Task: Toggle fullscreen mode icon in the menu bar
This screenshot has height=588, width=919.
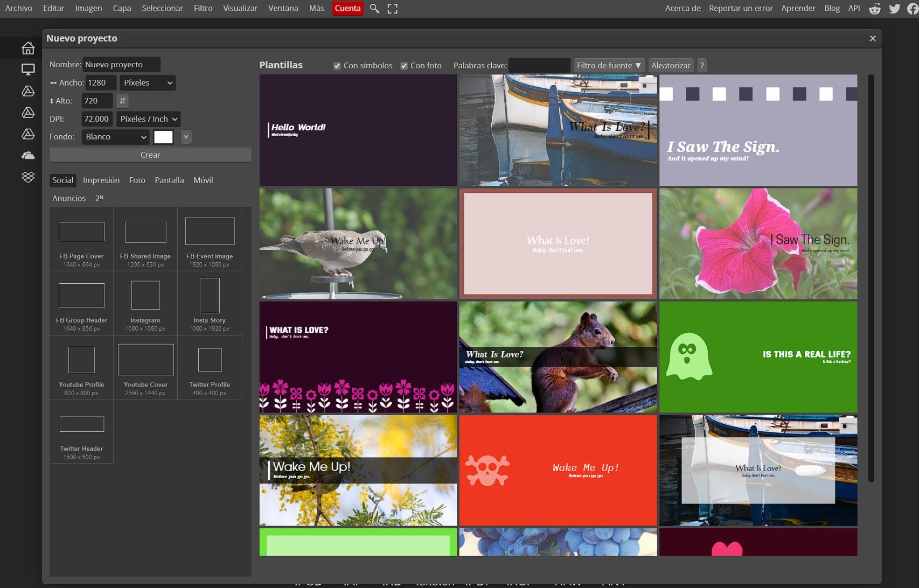Action: (393, 9)
